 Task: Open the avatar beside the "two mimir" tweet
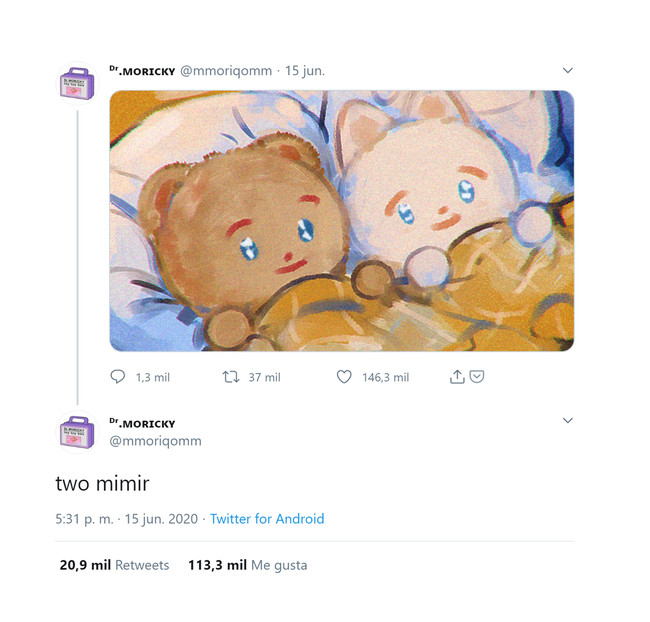click(x=77, y=432)
